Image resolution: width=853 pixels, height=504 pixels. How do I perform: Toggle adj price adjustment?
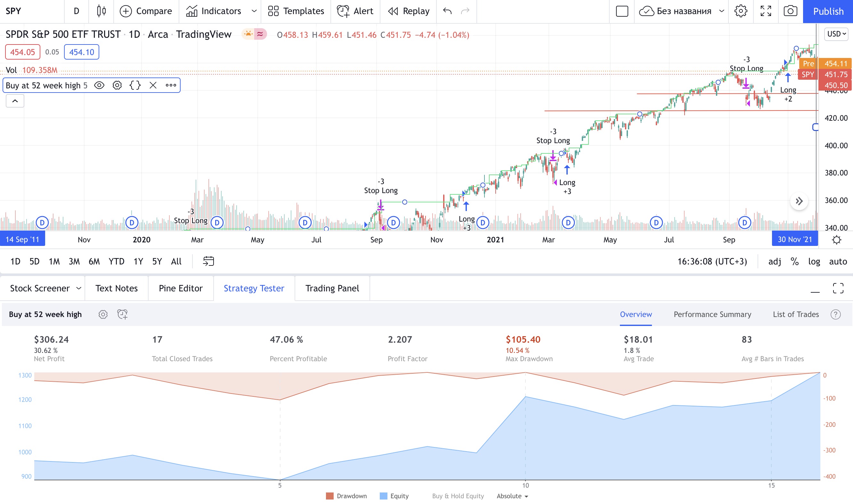pos(775,261)
